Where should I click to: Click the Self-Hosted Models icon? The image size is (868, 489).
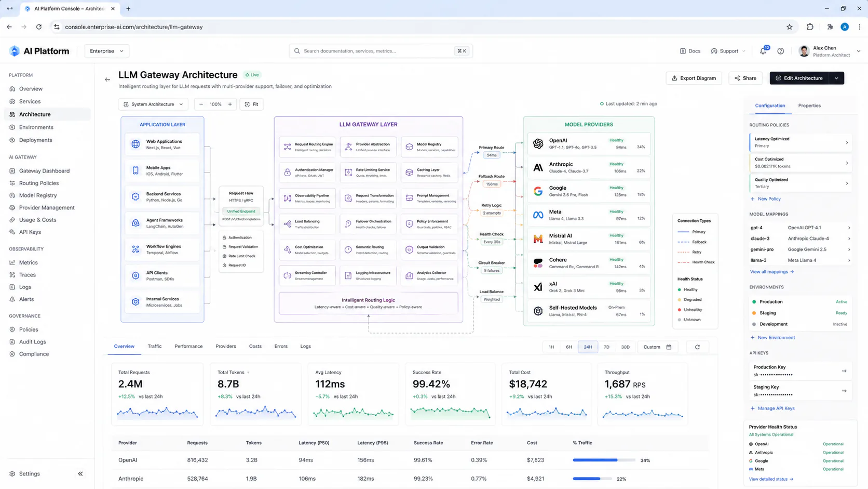pos(538,311)
